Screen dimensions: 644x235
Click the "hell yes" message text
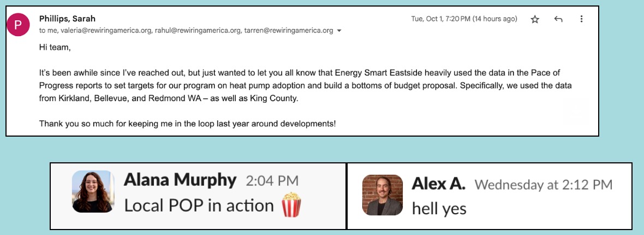[x=439, y=209]
